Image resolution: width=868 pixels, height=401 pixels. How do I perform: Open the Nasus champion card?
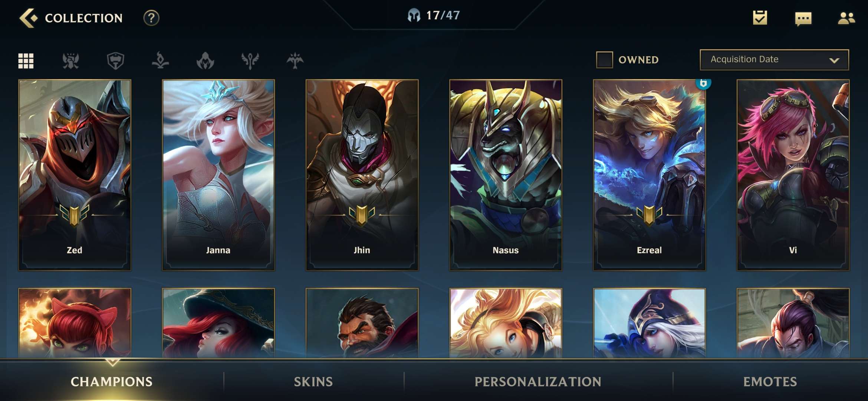[x=506, y=175]
